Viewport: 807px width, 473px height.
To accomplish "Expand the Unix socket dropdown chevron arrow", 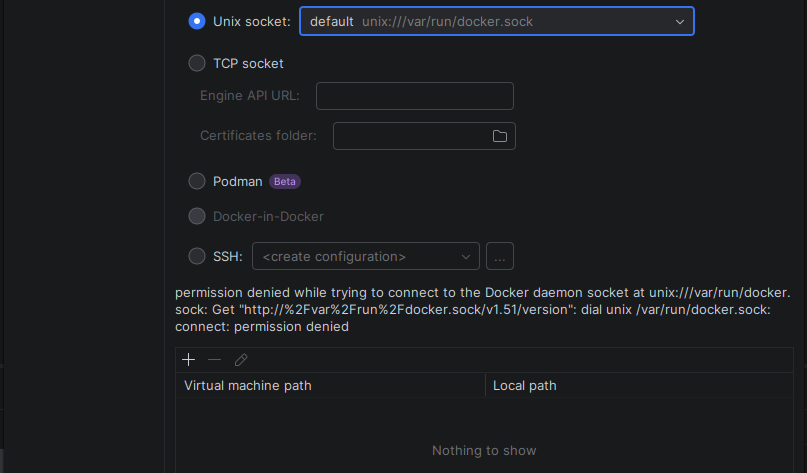I will tap(680, 21).
